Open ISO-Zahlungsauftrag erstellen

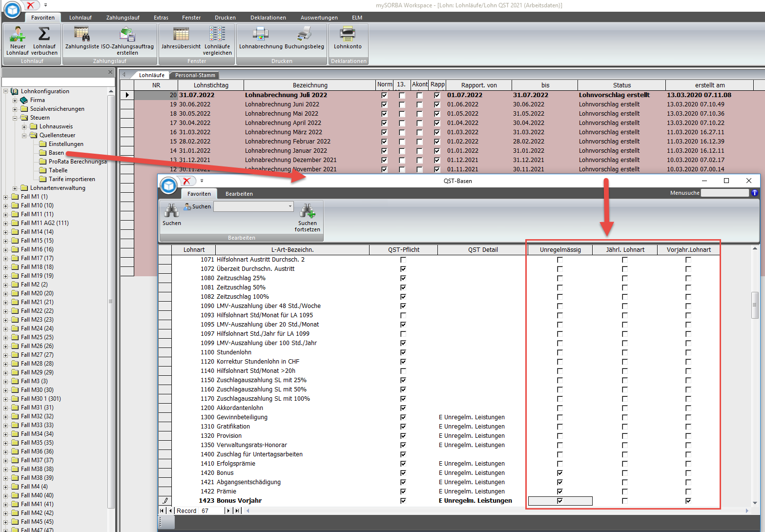[x=127, y=35]
